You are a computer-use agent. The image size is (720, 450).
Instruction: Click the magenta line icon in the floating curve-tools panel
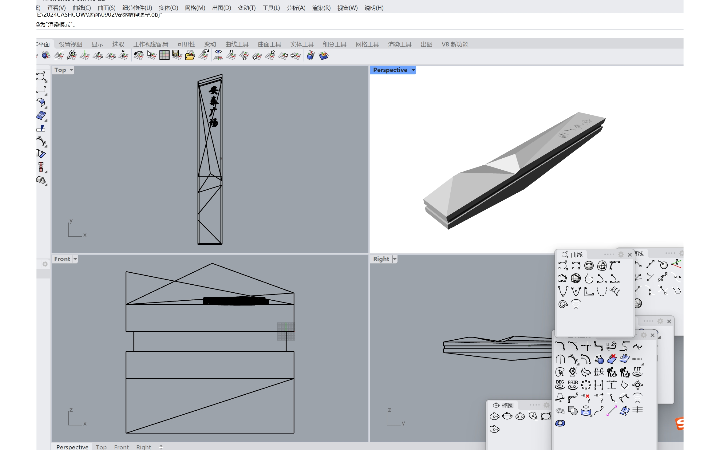(612, 411)
